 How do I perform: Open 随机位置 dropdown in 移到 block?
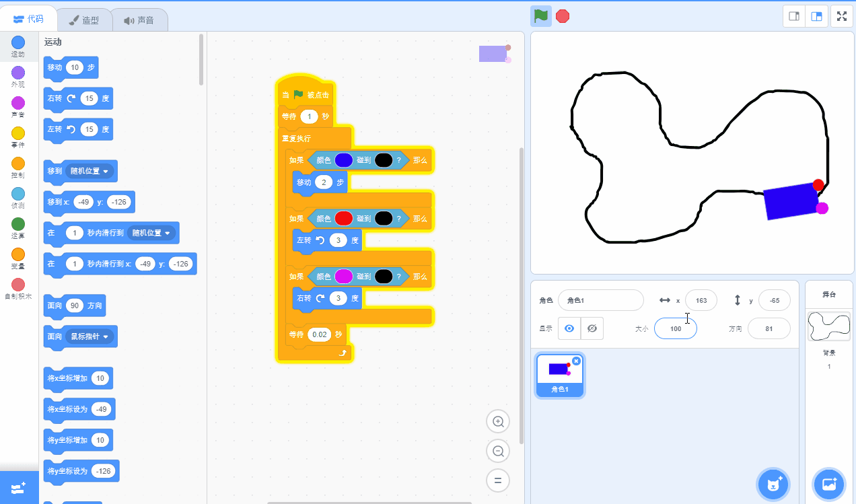90,171
